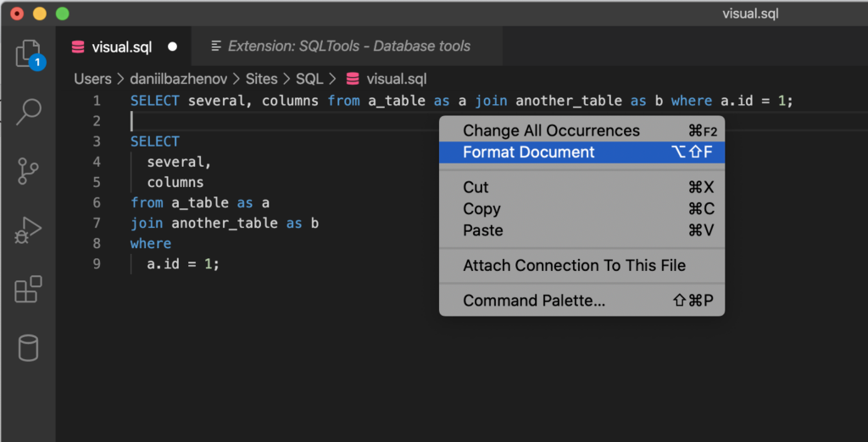Click the SELECT keyword on line 3
This screenshot has width=868, height=442.
pos(155,141)
